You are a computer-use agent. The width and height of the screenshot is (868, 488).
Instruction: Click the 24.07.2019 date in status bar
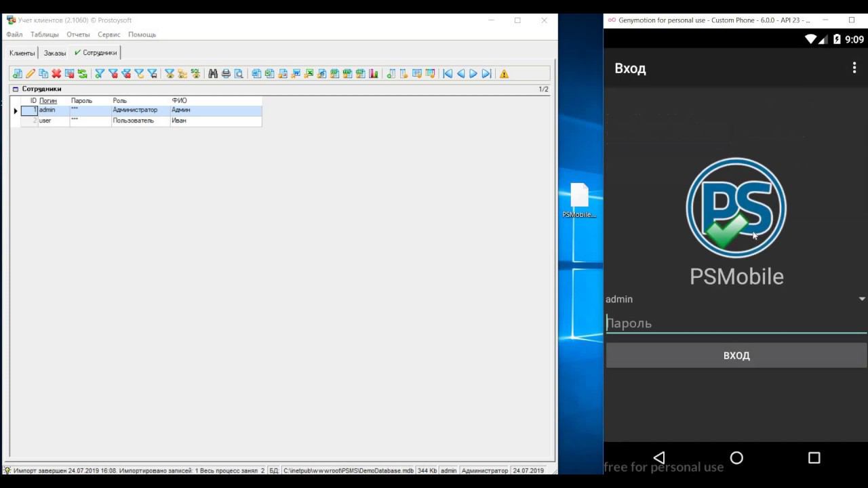point(528,470)
